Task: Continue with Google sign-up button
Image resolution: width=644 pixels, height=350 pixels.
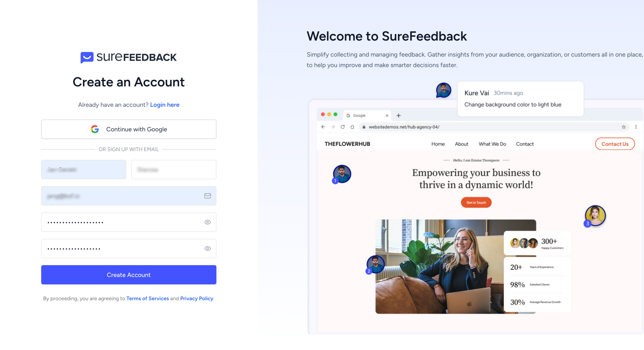Action: pyautogui.click(x=129, y=129)
